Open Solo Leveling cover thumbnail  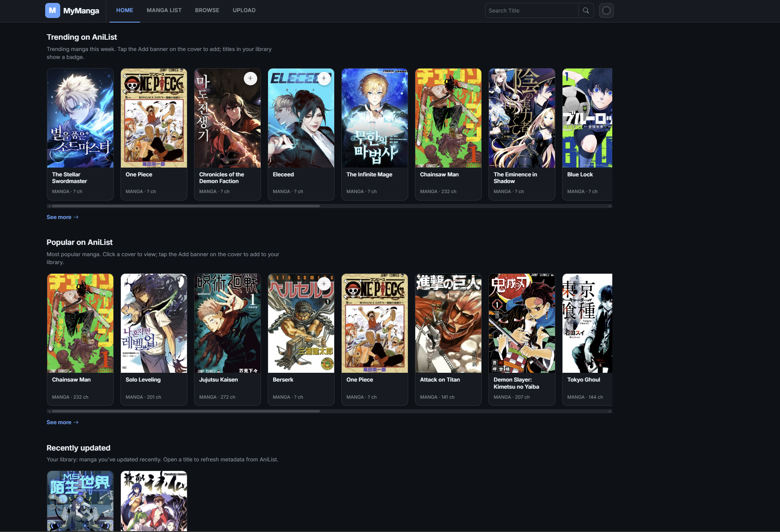[x=154, y=323]
